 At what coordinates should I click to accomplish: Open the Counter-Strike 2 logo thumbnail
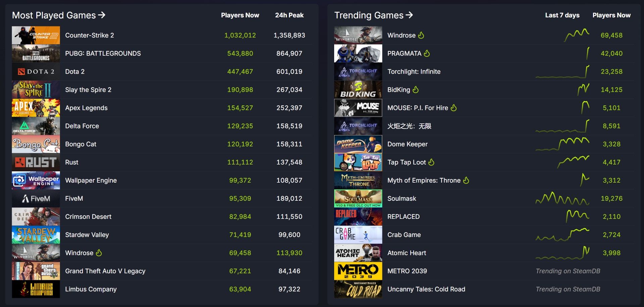point(36,35)
